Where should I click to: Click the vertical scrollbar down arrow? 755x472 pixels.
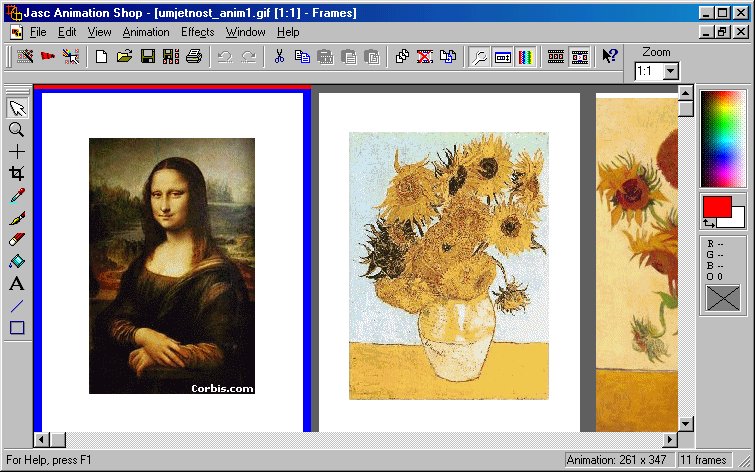pos(686,424)
